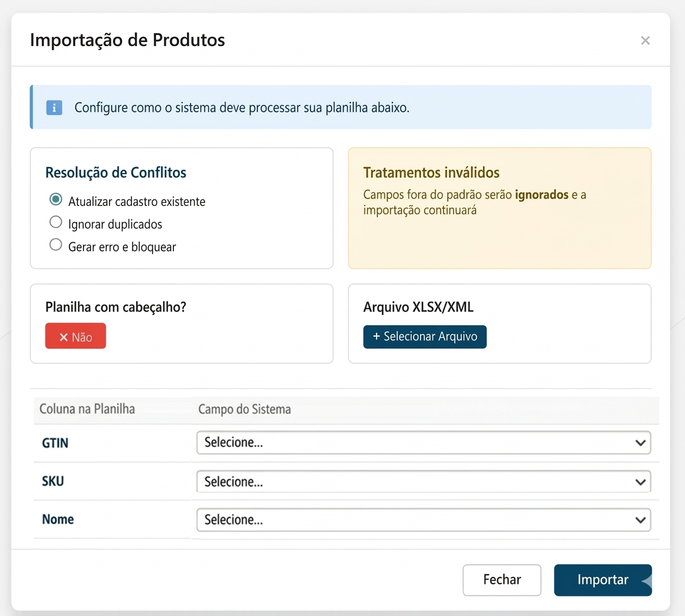Click 'Coluna na Planilha' column header
This screenshot has width=685, height=616.
tap(87, 409)
